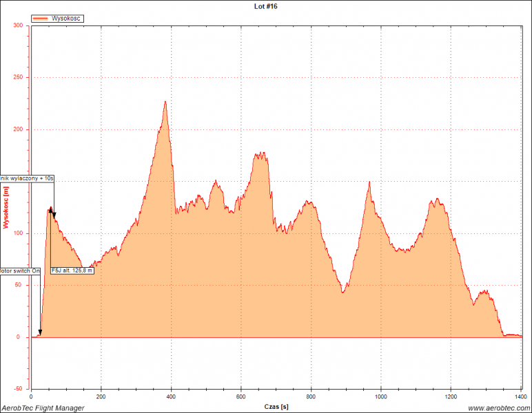Image resolution: width=532 pixels, height=413 pixels.
Task: Click the Wysokosc [m] y-axis title
Action: [6, 207]
